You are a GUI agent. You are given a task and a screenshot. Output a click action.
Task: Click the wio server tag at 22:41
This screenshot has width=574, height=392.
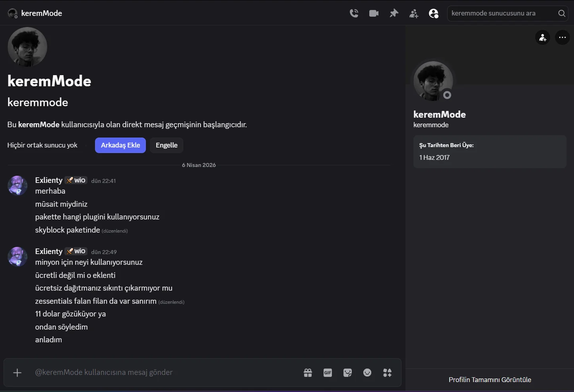point(76,180)
